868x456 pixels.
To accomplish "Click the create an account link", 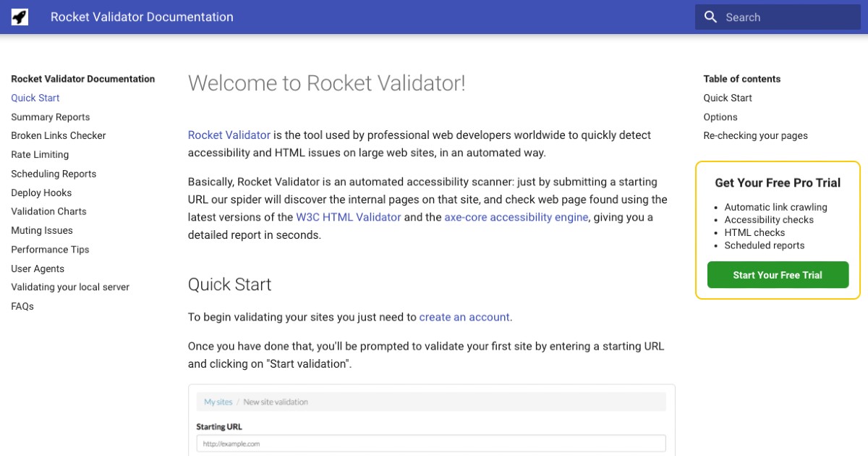I will (464, 317).
